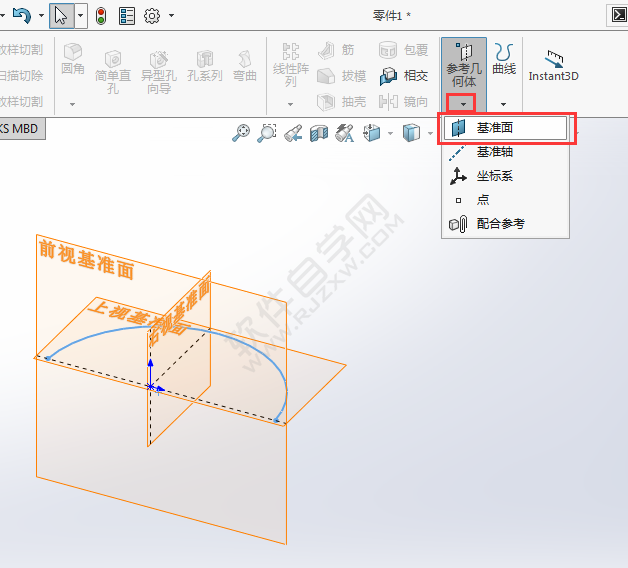Open the Undo history dropdown arrow
Image resolution: width=628 pixels, height=568 pixels.
41,16
